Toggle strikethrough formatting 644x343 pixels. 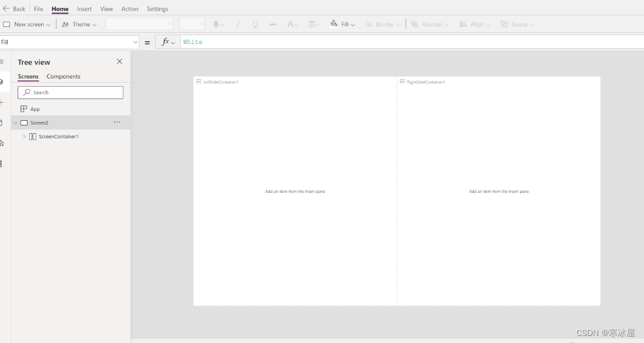273,24
